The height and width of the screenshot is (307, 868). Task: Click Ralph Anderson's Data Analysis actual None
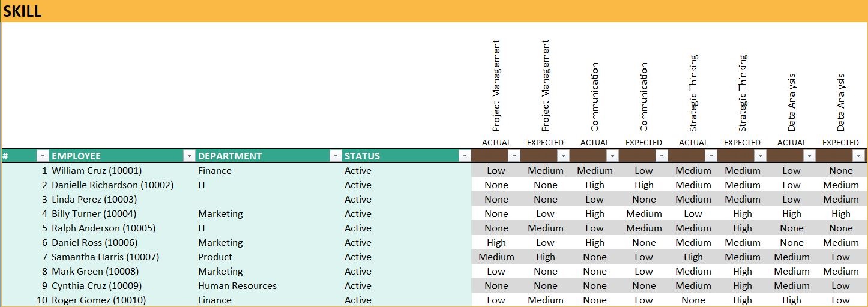[792, 228]
